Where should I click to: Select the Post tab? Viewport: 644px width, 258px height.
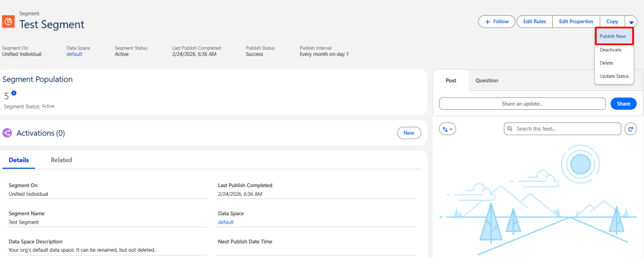[x=450, y=80]
